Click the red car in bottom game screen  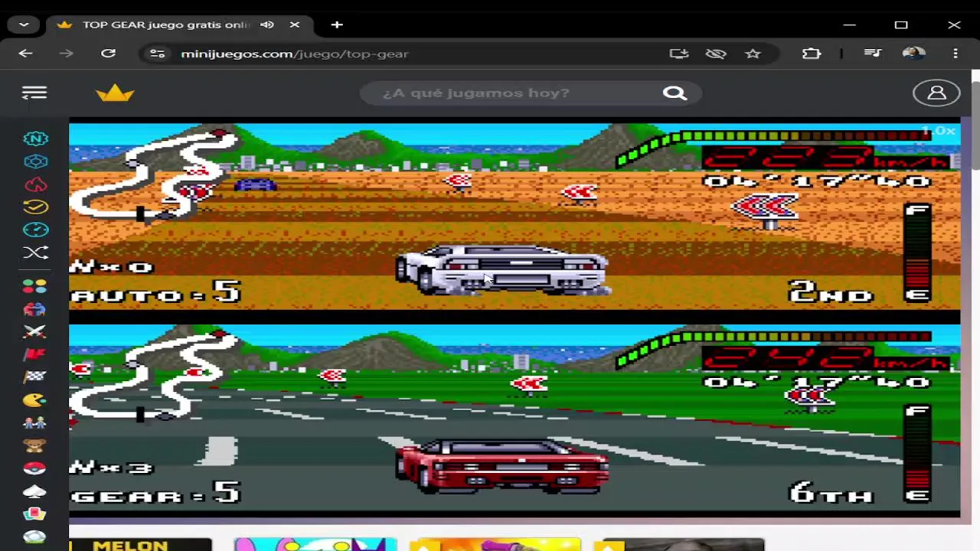[x=502, y=466]
